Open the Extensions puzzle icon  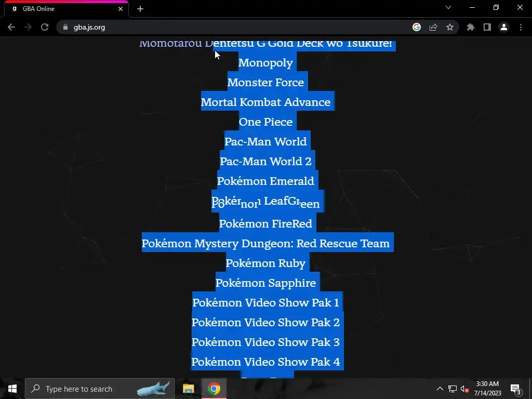(x=471, y=27)
